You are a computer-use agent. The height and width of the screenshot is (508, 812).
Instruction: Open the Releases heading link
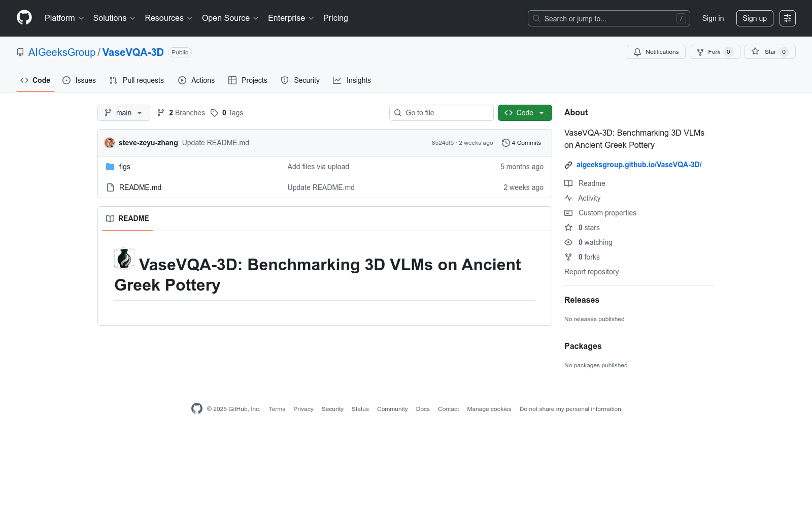(582, 300)
